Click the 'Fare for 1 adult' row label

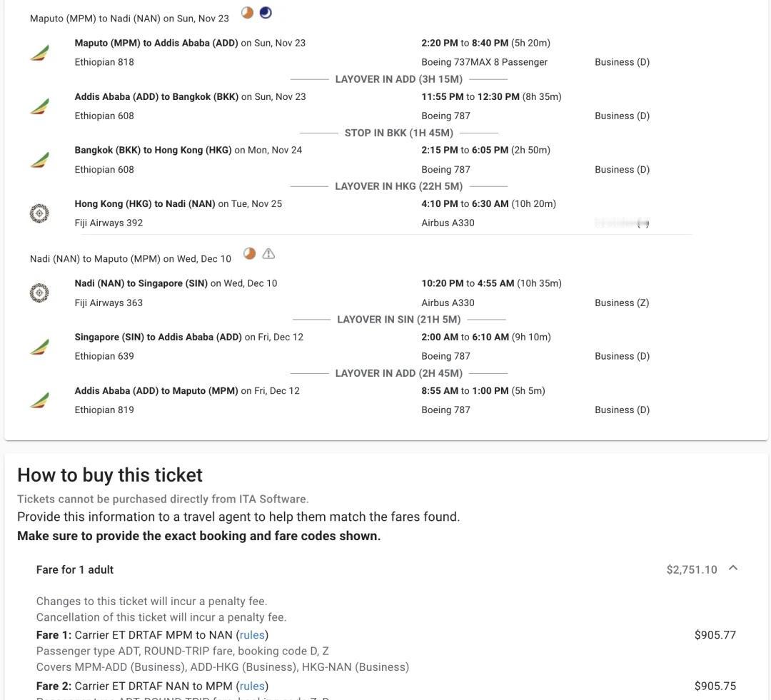pos(75,569)
